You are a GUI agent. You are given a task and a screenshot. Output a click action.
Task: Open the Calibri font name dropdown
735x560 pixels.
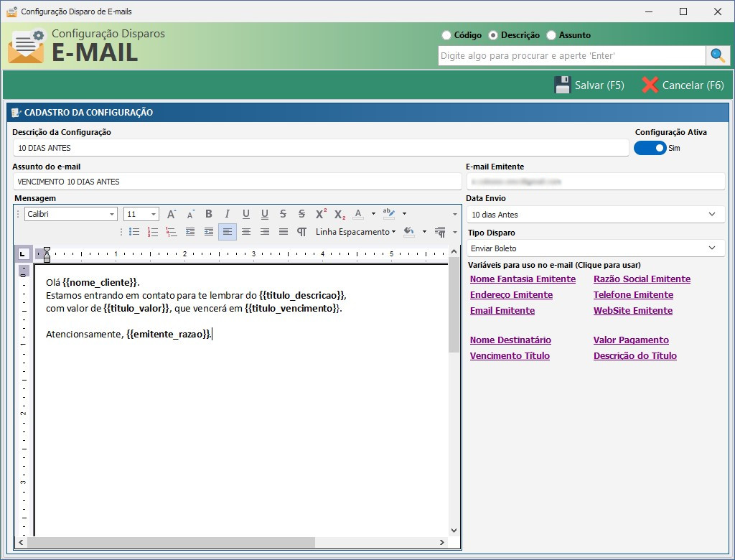click(x=112, y=214)
